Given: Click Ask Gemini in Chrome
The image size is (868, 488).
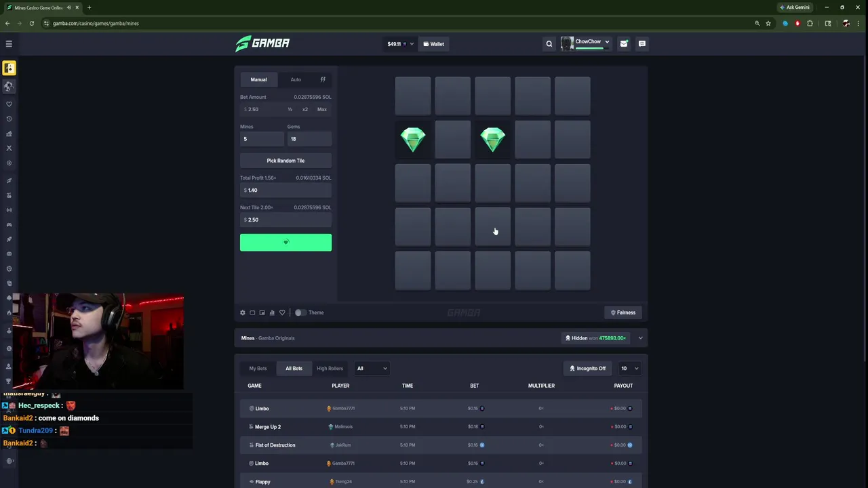Looking at the screenshot, I should 794,7.
